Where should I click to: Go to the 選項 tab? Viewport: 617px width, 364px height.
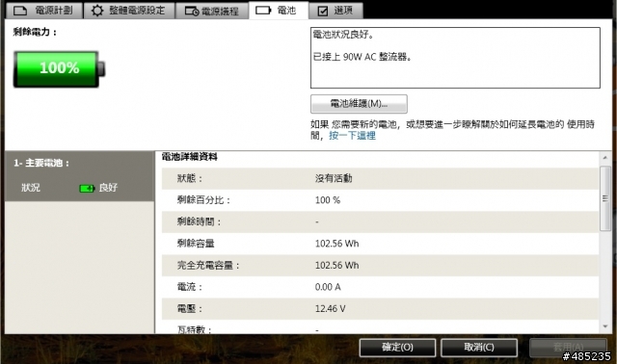click(x=335, y=11)
